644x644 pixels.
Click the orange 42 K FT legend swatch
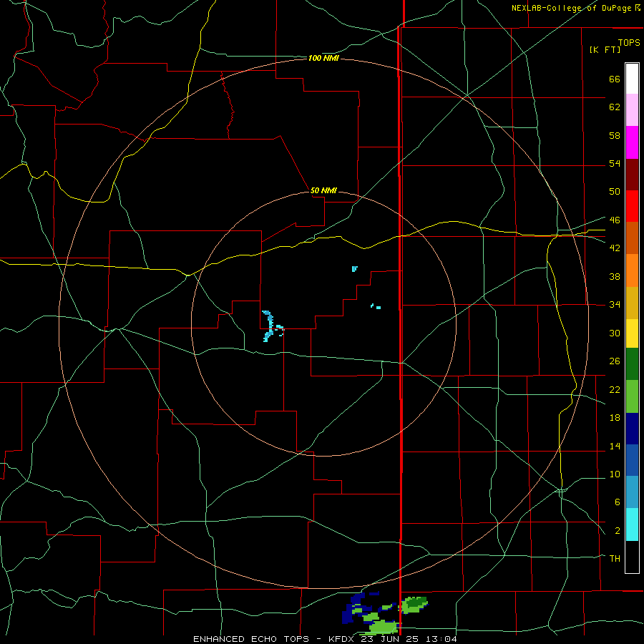point(632,270)
